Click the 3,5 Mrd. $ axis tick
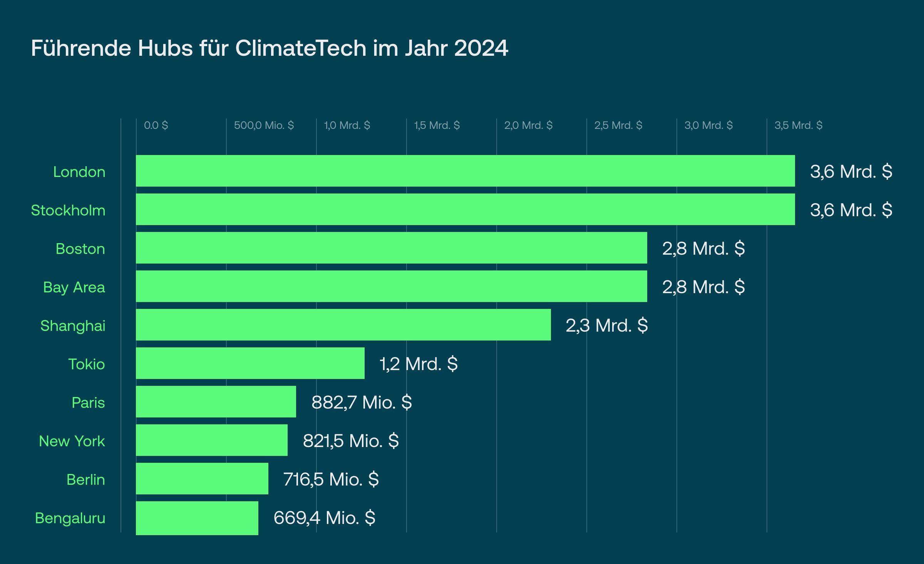This screenshot has height=564, width=924. (798, 125)
